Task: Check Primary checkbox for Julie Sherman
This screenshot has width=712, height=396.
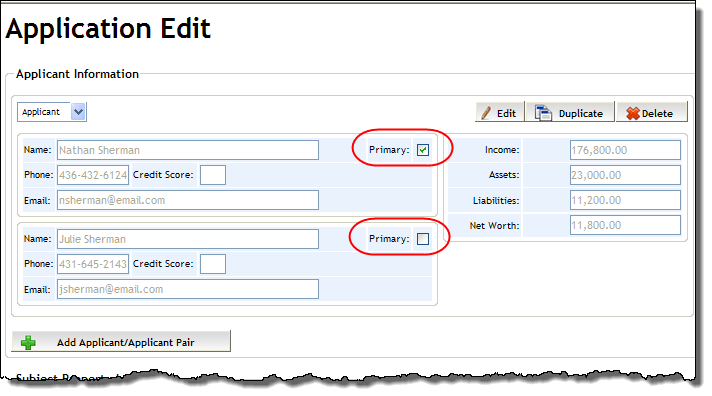Action: click(423, 239)
